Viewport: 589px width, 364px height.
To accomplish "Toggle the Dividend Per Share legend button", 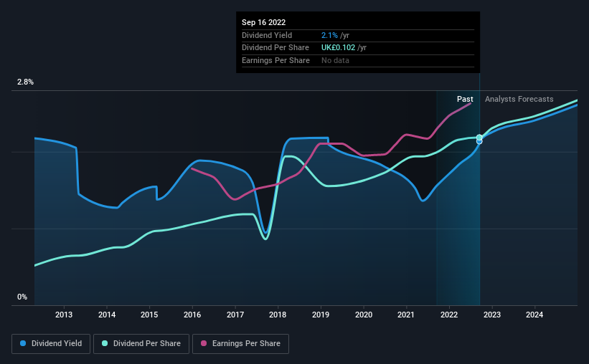I will 141,344.
